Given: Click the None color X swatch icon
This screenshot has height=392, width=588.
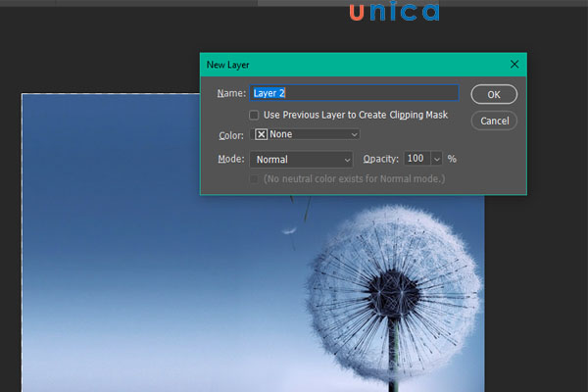Looking at the screenshot, I should click(261, 134).
